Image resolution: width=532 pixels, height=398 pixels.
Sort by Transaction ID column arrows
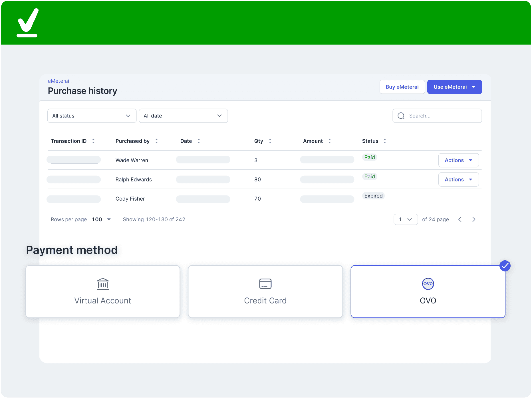[93, 141]
